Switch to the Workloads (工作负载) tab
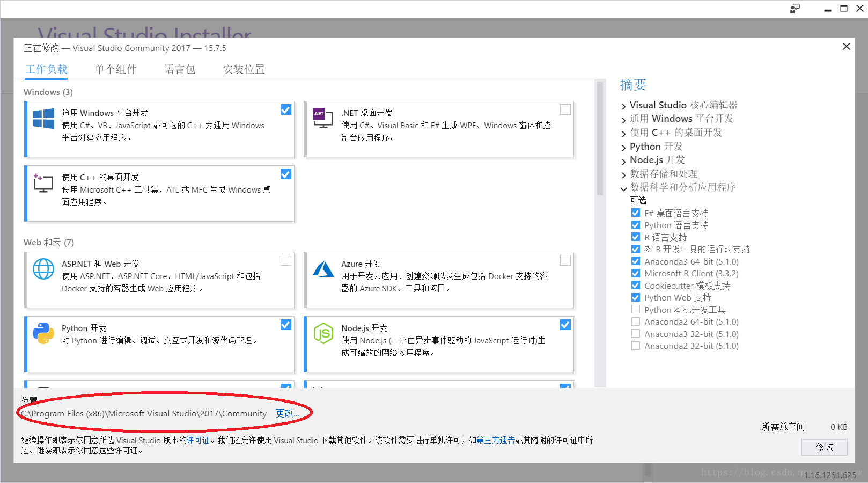 click(x=47, y=69)
